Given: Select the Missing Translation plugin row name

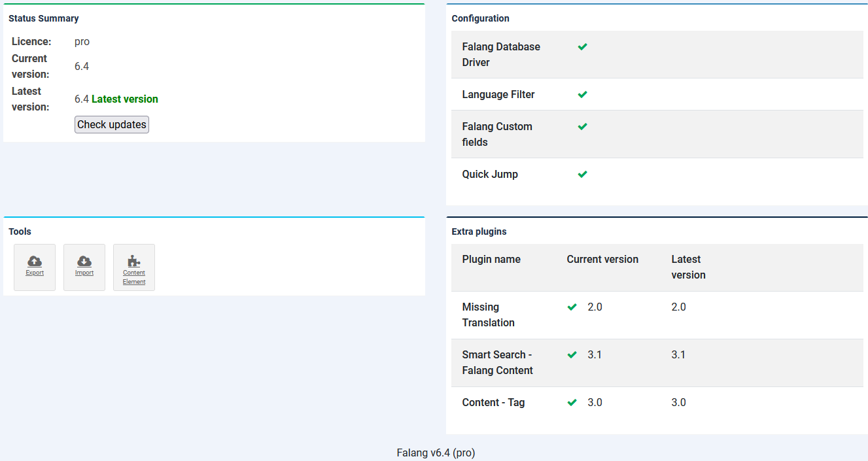Looking at the screenshot, I should (x=488, y=315).
